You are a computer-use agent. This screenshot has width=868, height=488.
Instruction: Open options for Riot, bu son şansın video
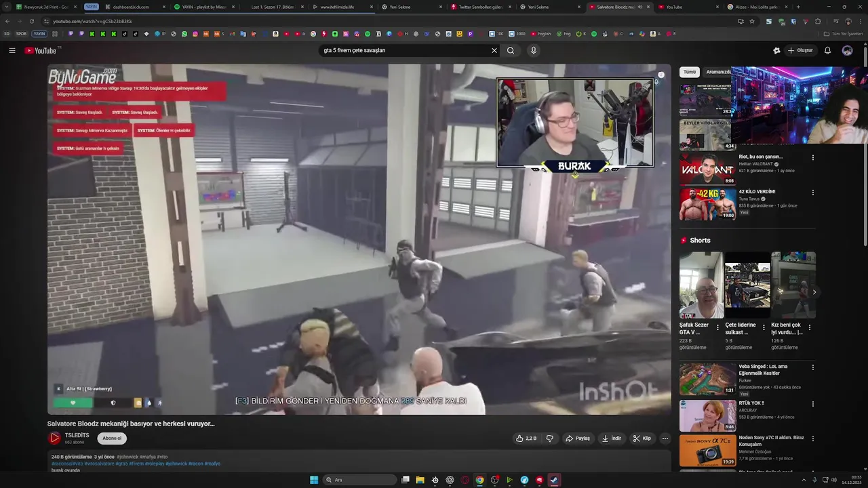[x=813, y=157]
